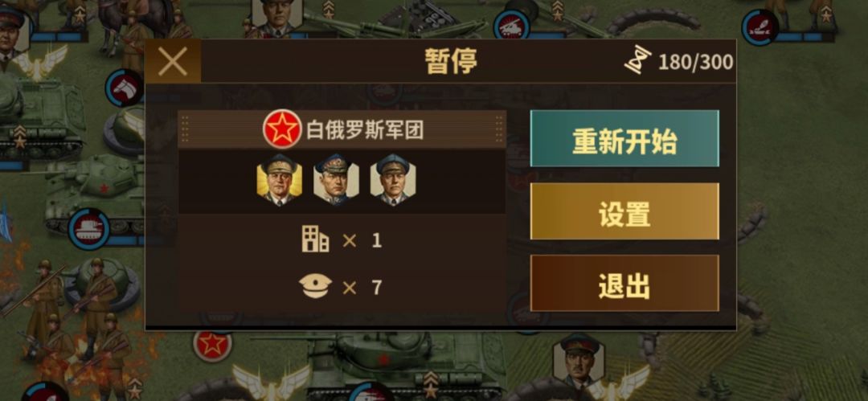Click the horse cavalry unit badge on left

point(125,88)
